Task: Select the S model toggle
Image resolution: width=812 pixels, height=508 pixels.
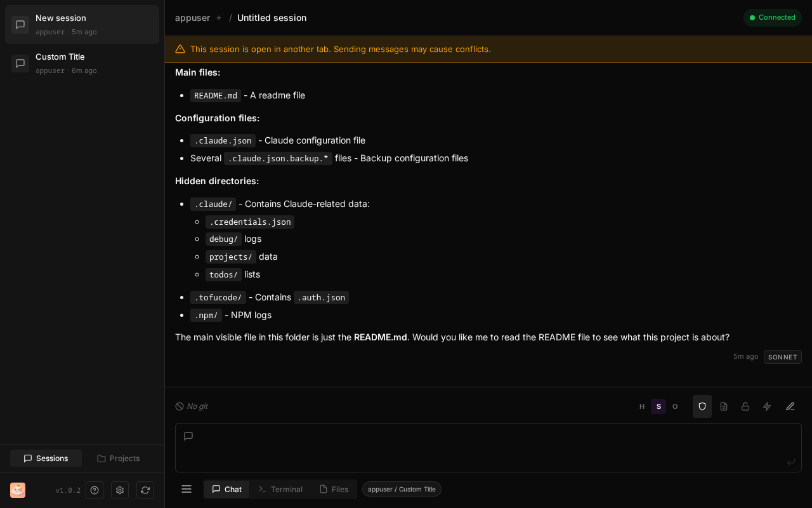Action: click(x=658, y=406)
